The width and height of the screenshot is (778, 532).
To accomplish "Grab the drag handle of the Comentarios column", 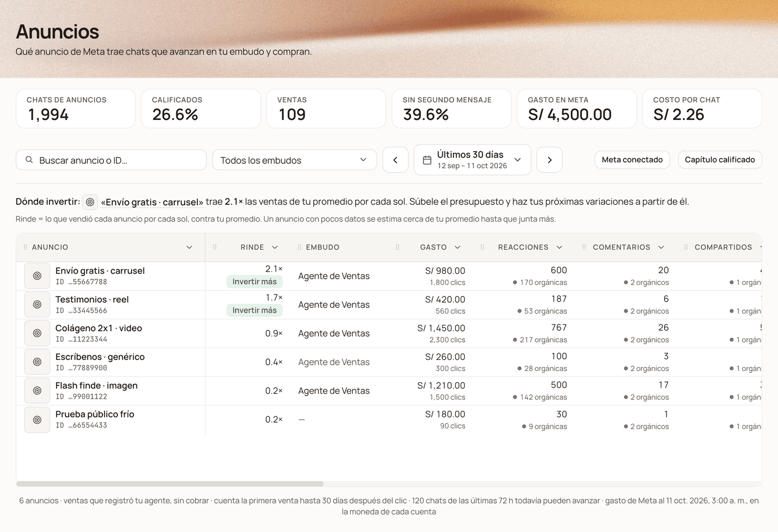I will [x=584, y=247].
